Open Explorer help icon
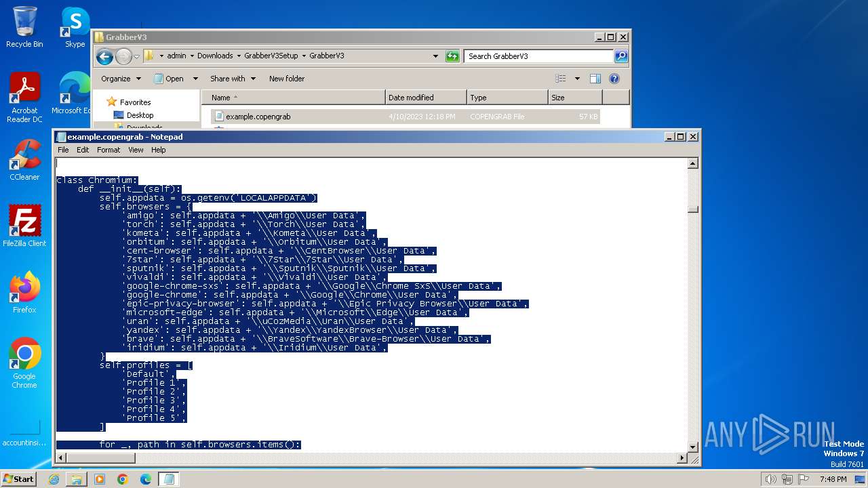The height and width of the screenshot is (488, 868). pos(614,79)
